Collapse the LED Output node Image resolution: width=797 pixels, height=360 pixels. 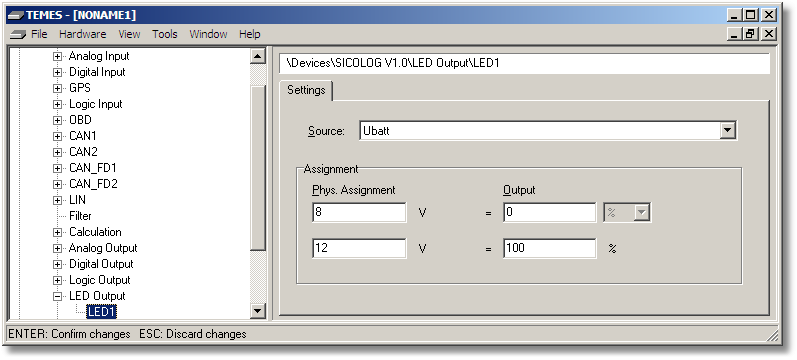(57, 296)
